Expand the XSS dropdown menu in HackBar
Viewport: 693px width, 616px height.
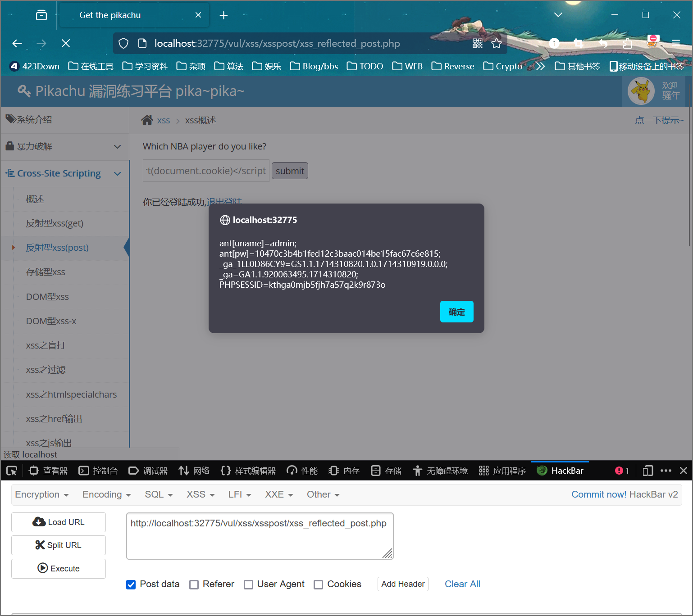pyautogui.click(x=201, y=494)
